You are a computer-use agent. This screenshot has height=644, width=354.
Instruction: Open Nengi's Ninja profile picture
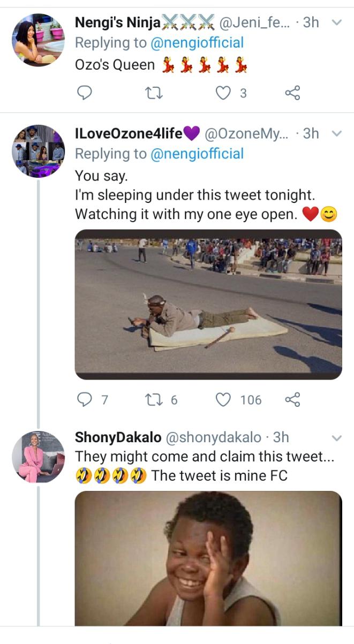coord(38,40)
